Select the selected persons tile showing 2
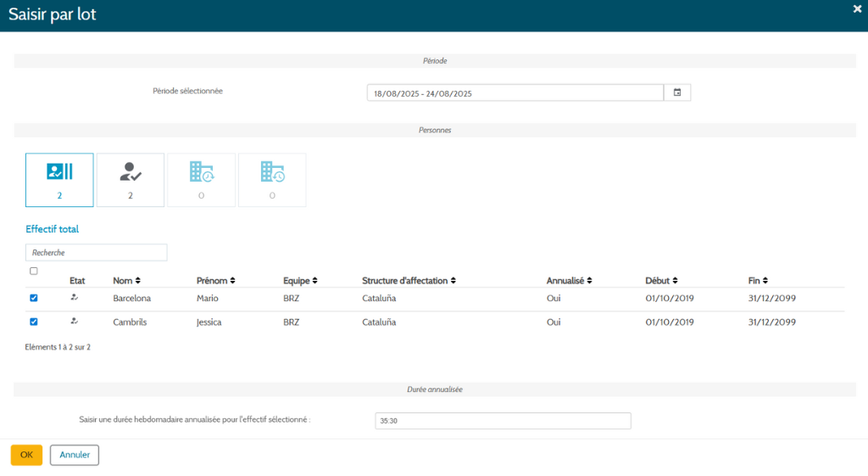Image resolution: width=868 pixels, height=476 pixels. (130, 180)
